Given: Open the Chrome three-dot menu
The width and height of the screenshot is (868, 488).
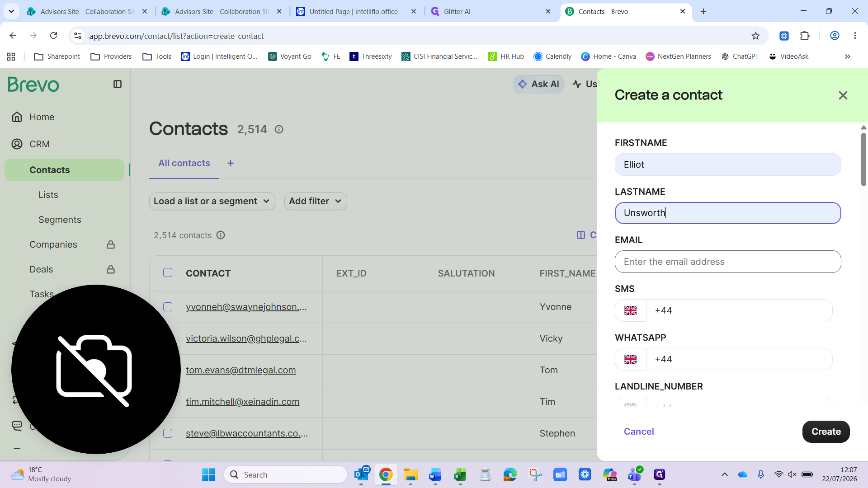Looking at the screenshot, I should click(x=855, y=36).
